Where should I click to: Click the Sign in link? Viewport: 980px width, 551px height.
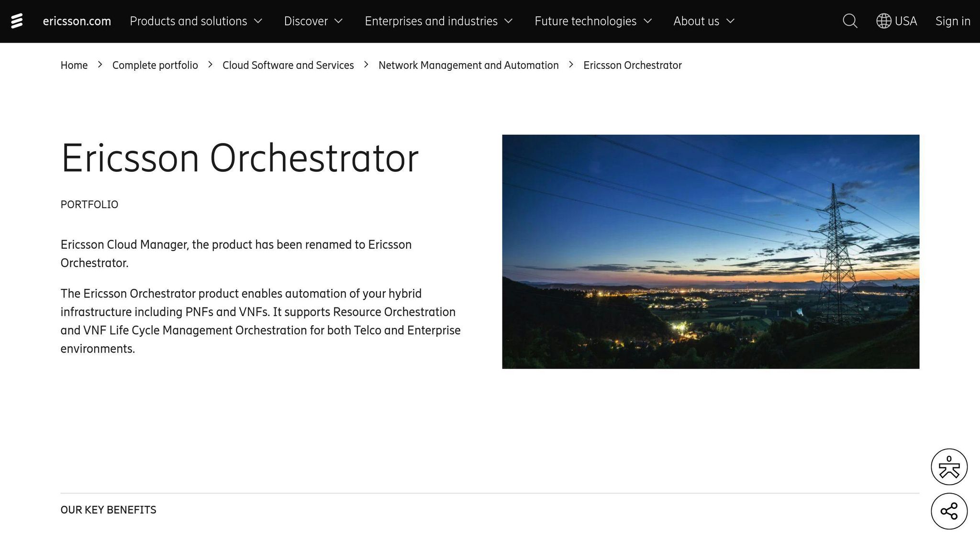[x=953, y=21]
